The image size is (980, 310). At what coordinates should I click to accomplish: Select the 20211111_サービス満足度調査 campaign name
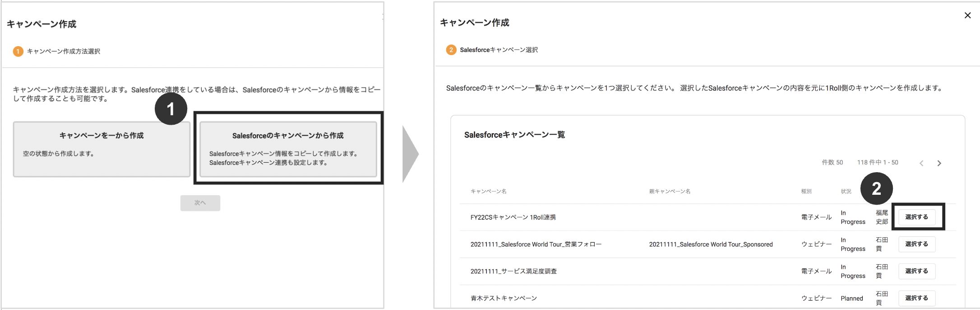[x=513, y=272]
